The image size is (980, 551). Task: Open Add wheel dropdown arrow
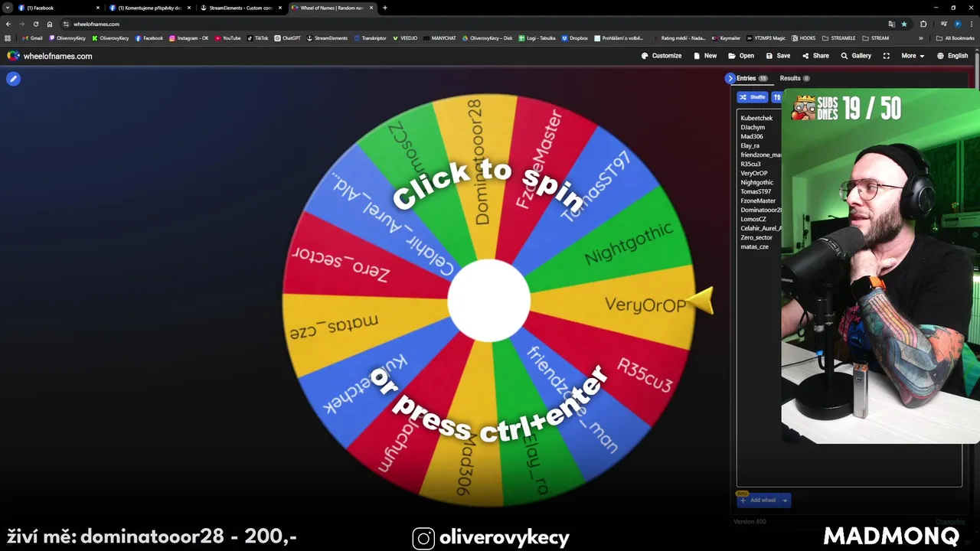785,500
